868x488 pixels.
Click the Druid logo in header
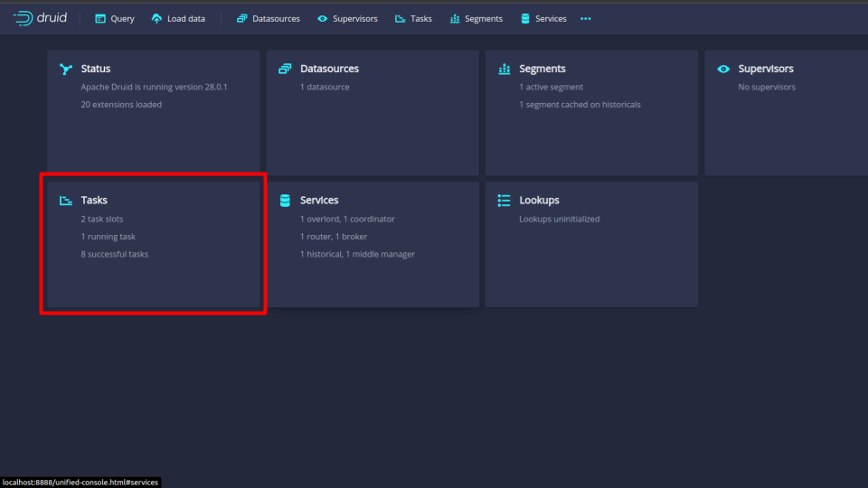tap(40, 18)
